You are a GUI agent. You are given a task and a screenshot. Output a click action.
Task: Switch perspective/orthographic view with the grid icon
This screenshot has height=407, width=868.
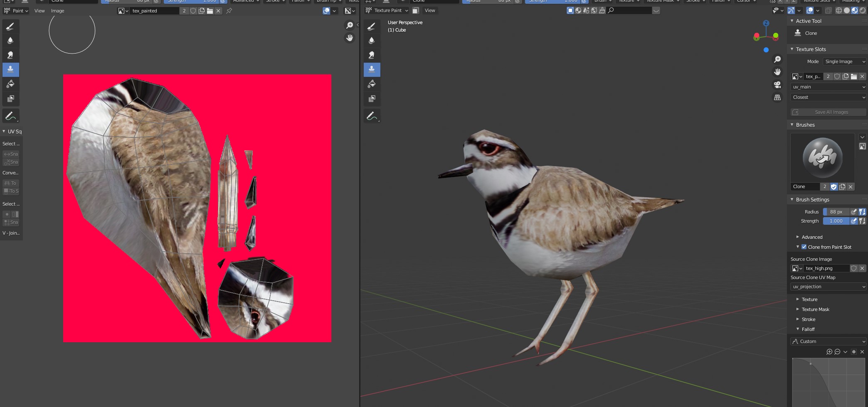coord(777,98)
